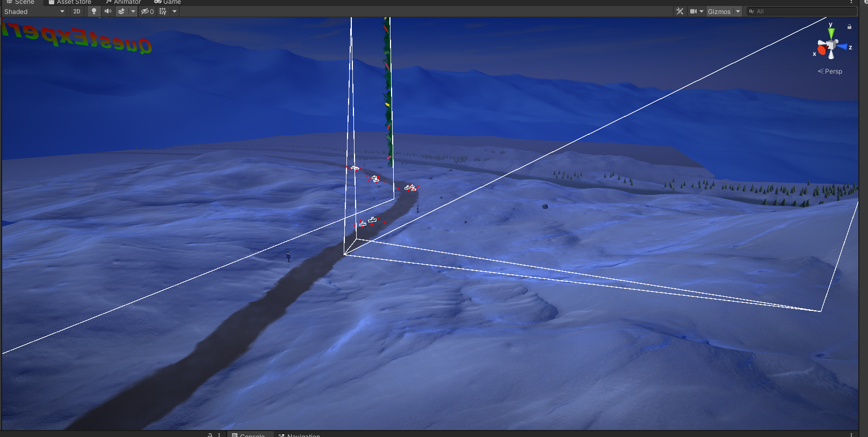The height and width of the screenshot is (437, 868).
Task: Open kebab menu at bottom right corner
Action: (x=851, y=434)
